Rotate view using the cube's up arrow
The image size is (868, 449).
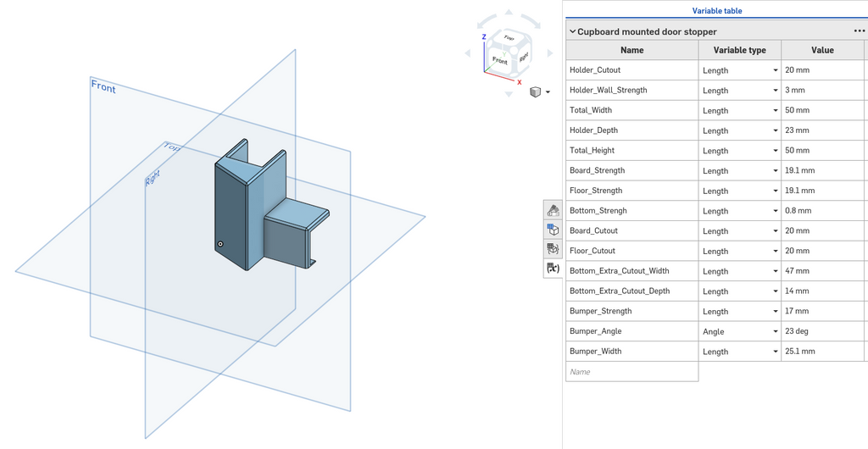click(509, 12)
